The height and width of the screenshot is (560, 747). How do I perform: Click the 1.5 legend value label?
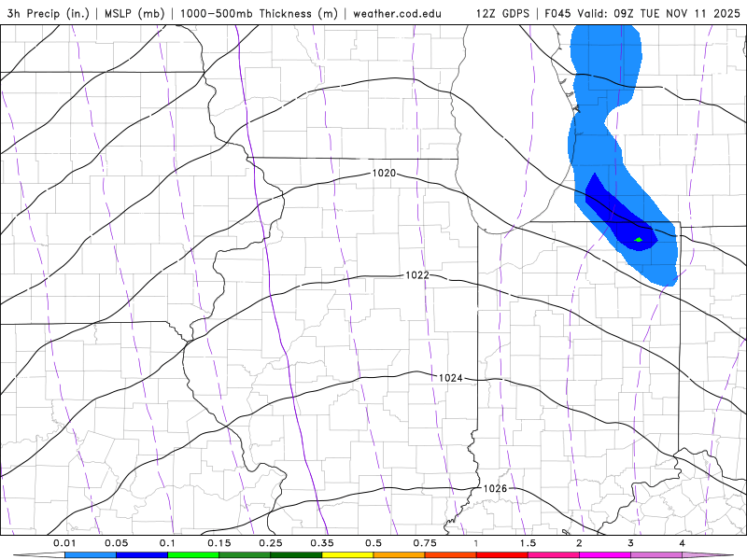pos(528,543)
